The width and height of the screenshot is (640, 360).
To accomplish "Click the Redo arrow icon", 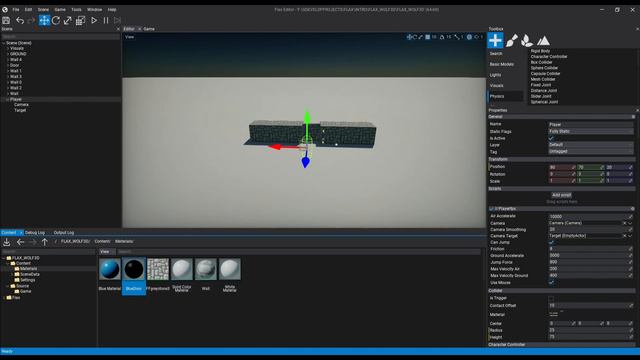I will [x=31, y=20].
